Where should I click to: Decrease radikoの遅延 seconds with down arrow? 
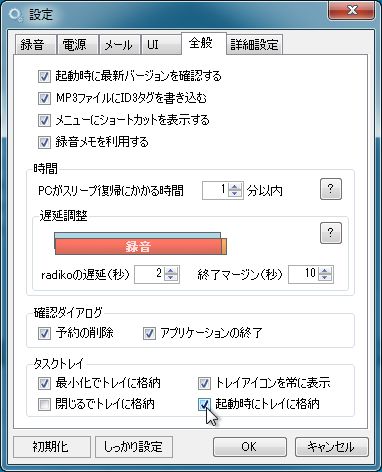[171, 278]
